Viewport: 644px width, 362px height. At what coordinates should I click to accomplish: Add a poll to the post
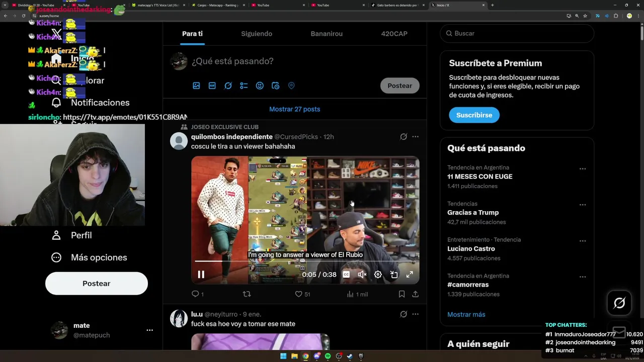tap(244, 85)
